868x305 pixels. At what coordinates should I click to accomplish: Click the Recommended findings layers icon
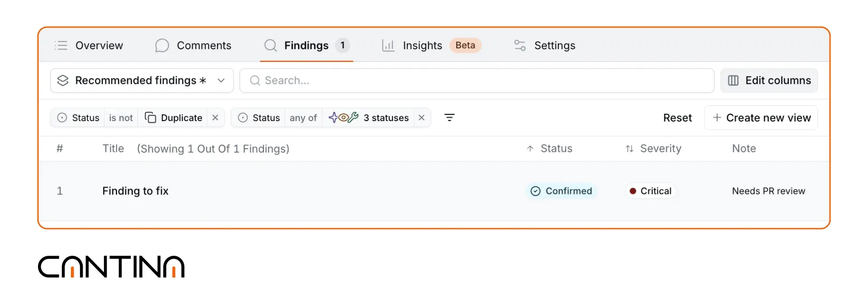pyautogui.click(x=63, y=80)
